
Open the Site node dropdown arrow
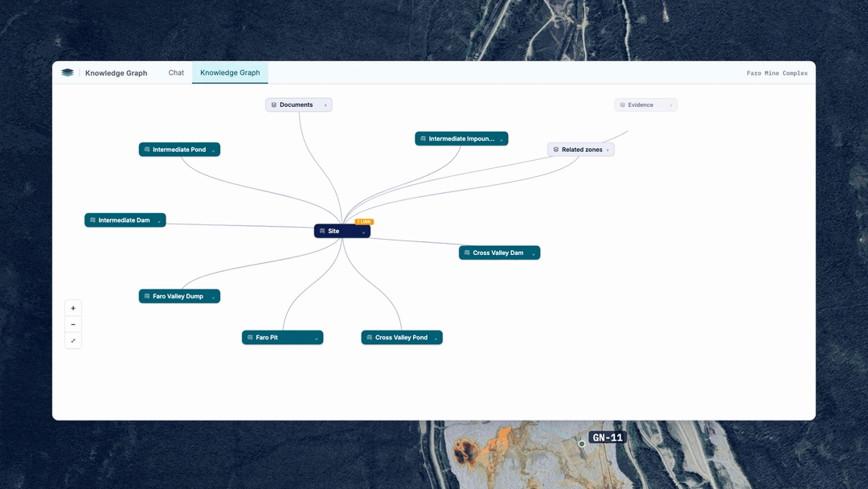(364, 232)
